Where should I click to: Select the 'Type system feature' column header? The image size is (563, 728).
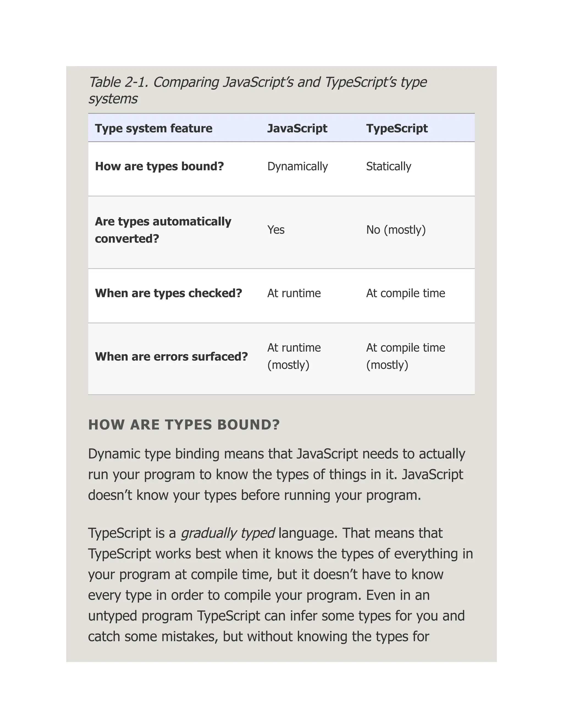153,128
